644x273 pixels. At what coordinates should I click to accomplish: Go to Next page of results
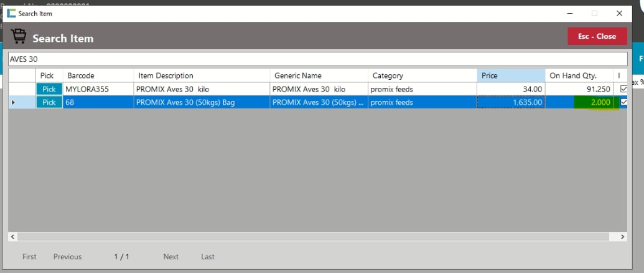pyautogui.click(x=170, y=257)
